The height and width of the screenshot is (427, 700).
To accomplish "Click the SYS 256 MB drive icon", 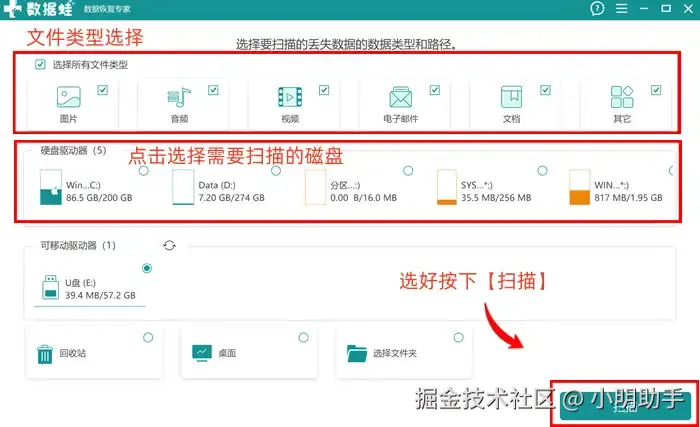I will tap(447, 187).
